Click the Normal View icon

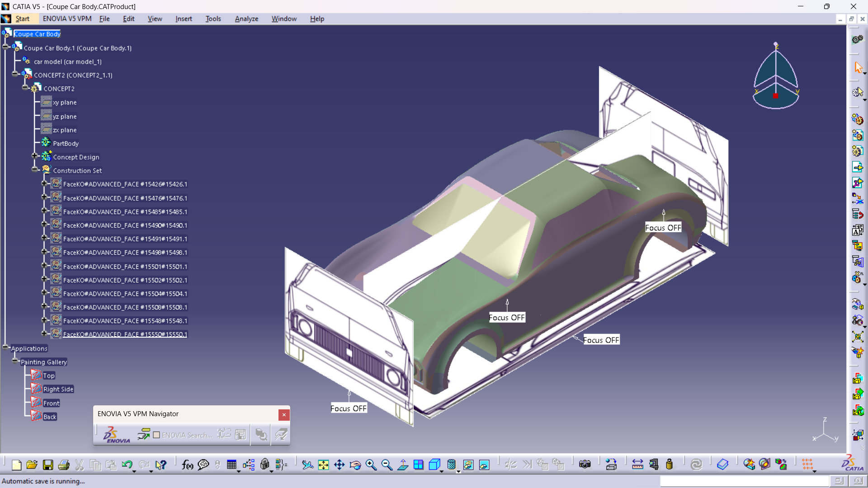pos(402,465)
